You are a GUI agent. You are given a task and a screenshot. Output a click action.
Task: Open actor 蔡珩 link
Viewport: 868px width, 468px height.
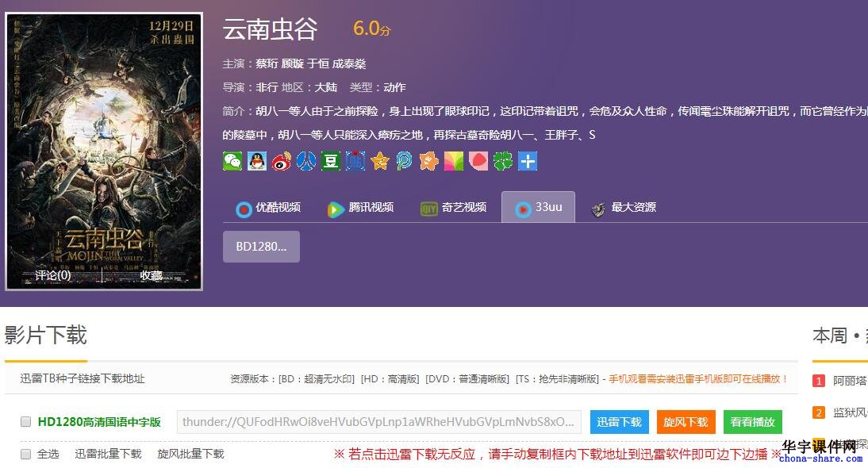point(267,63)
